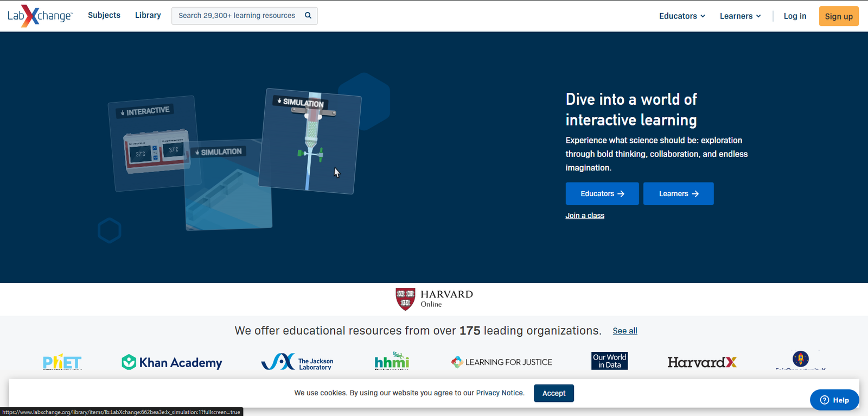868x416 pixels.
Task: Open the PhET organization logo
Action: coord(62,362)
